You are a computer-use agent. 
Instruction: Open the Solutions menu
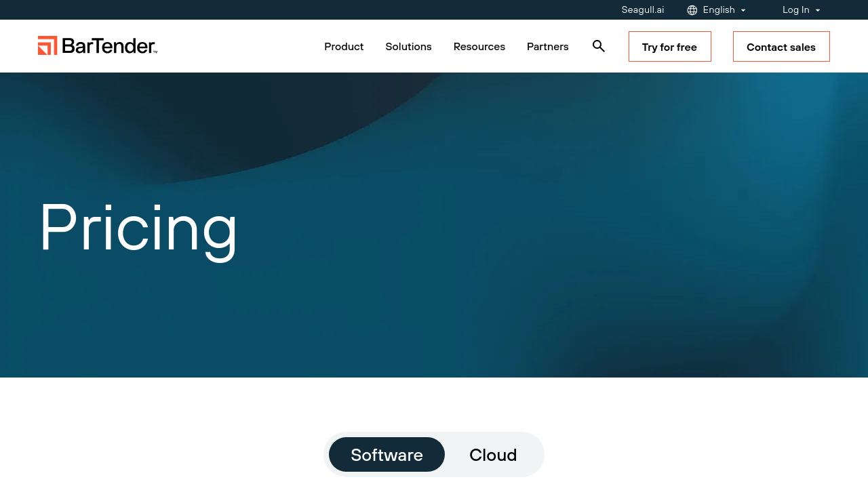click(408, 47)
